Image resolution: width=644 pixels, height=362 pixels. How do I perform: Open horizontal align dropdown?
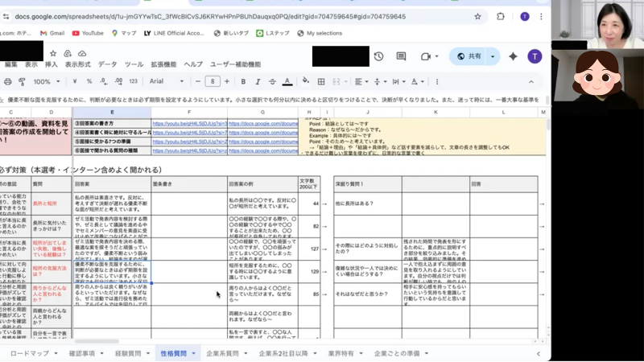(x=361, y=82)
